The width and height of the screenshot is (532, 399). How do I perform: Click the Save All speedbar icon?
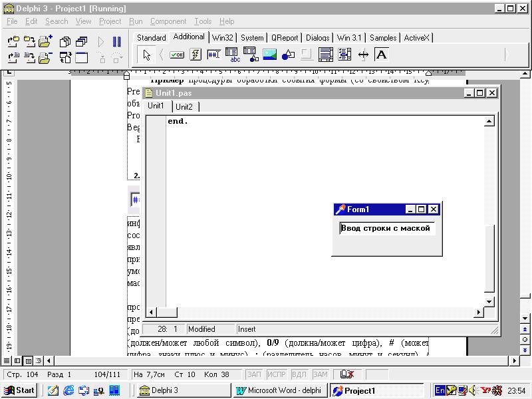pyautogui.click(x=30, y=42)
